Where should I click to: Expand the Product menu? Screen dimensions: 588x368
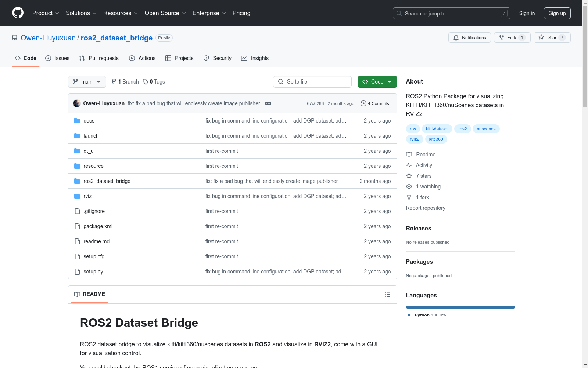point(46,13)
